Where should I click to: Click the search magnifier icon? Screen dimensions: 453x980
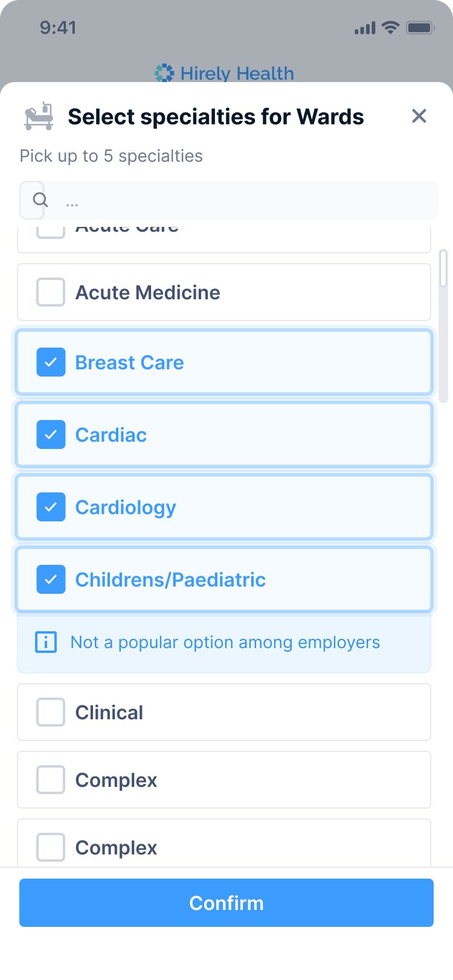click(x=40, y=200)
